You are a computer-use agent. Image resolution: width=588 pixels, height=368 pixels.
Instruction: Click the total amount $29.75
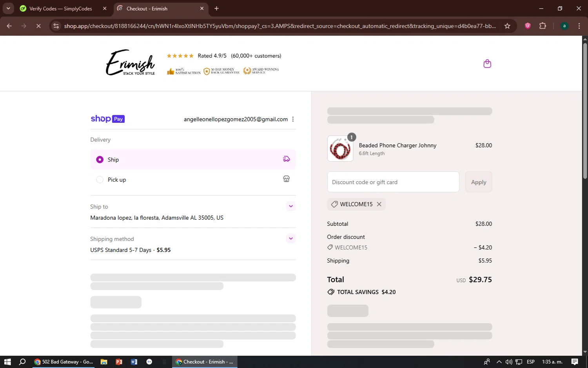pyautogui.click(x=480, y=279)
